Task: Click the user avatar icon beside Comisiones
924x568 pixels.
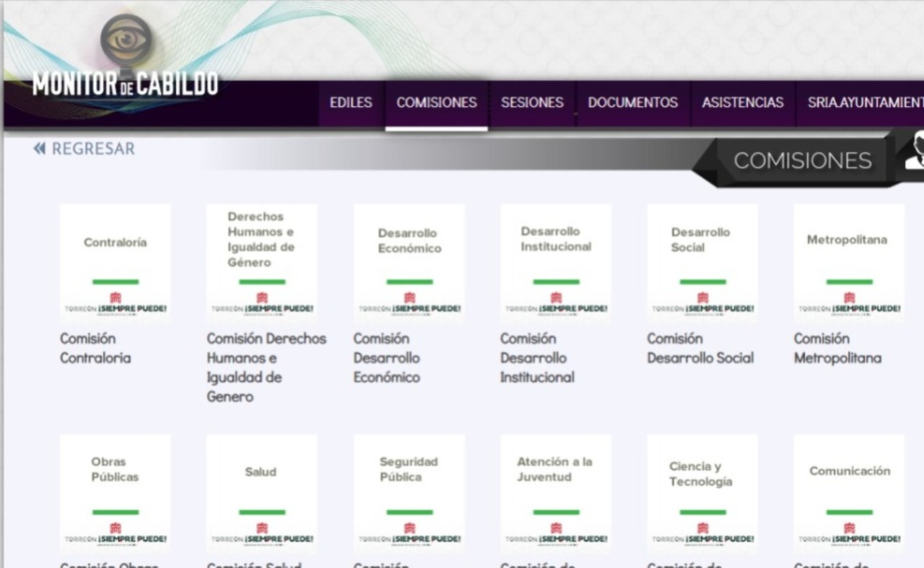Action: point(913,152)
